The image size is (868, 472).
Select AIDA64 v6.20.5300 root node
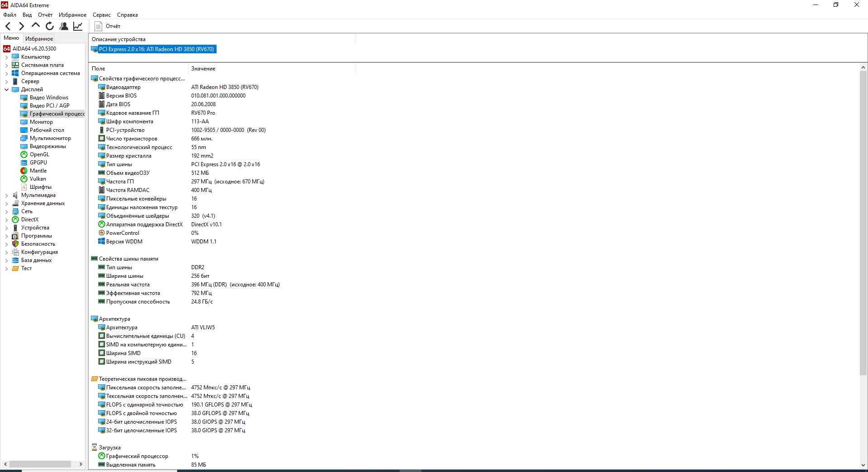(30, 49)
